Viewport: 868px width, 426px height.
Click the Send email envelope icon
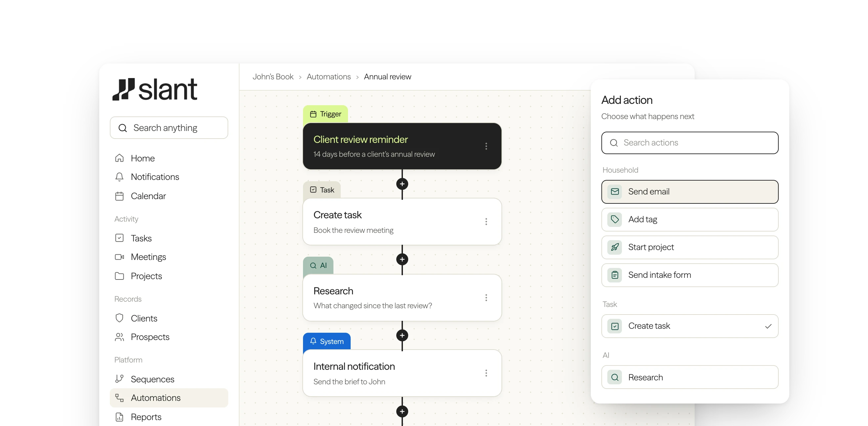615,192
